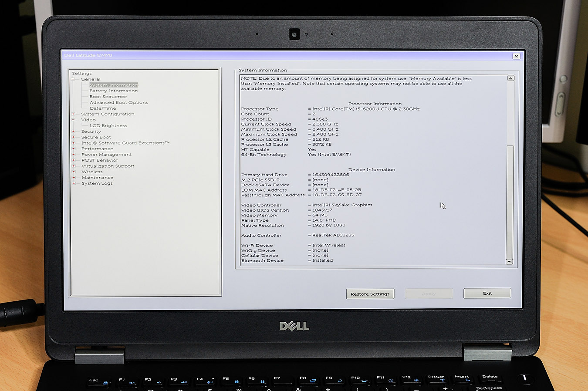
Task: Expand the Power Management node
Action: click(73, 155)
